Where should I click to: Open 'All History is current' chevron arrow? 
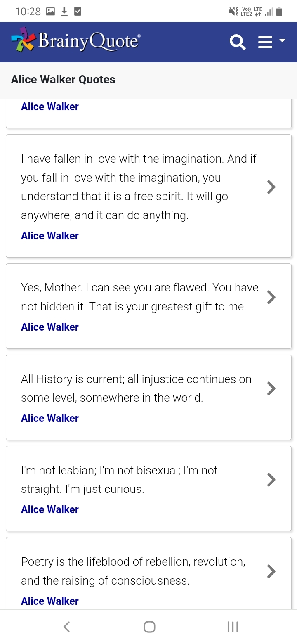click(x=271, y=388)
